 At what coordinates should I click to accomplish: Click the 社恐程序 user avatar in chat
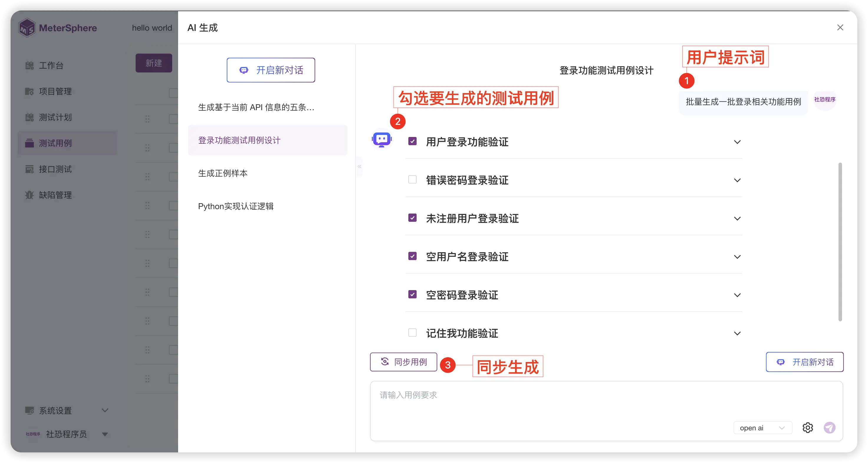click(x=825, y=100)
